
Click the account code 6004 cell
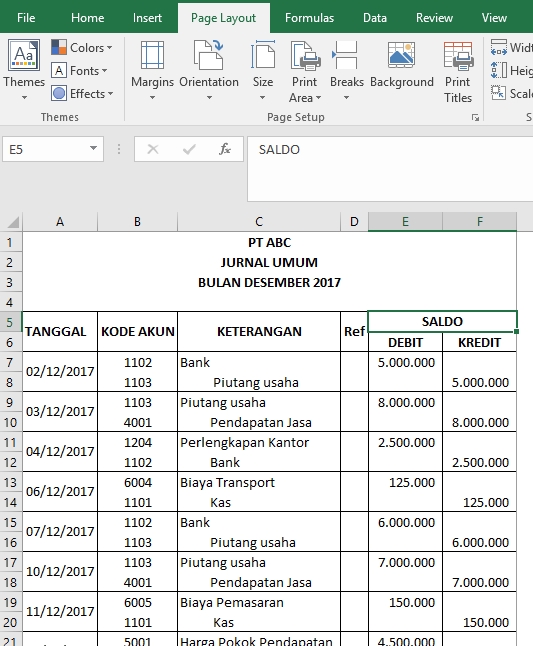click(138, 482)
